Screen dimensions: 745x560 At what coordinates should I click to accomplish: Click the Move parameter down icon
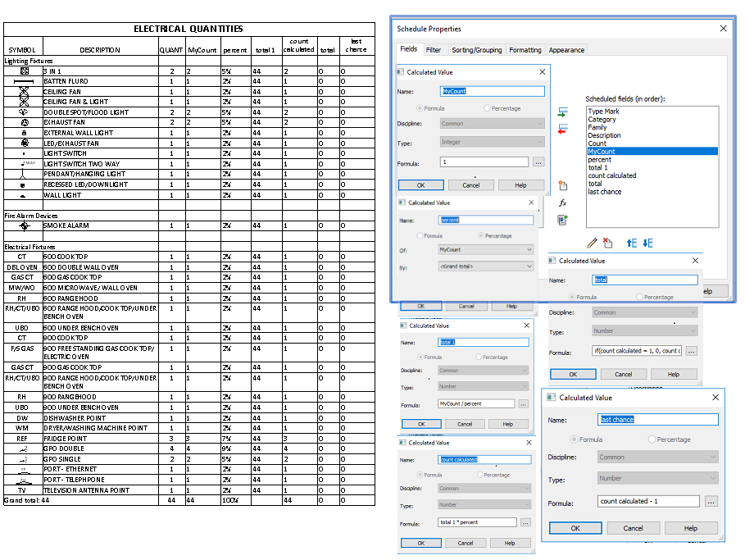coord(647,244)
